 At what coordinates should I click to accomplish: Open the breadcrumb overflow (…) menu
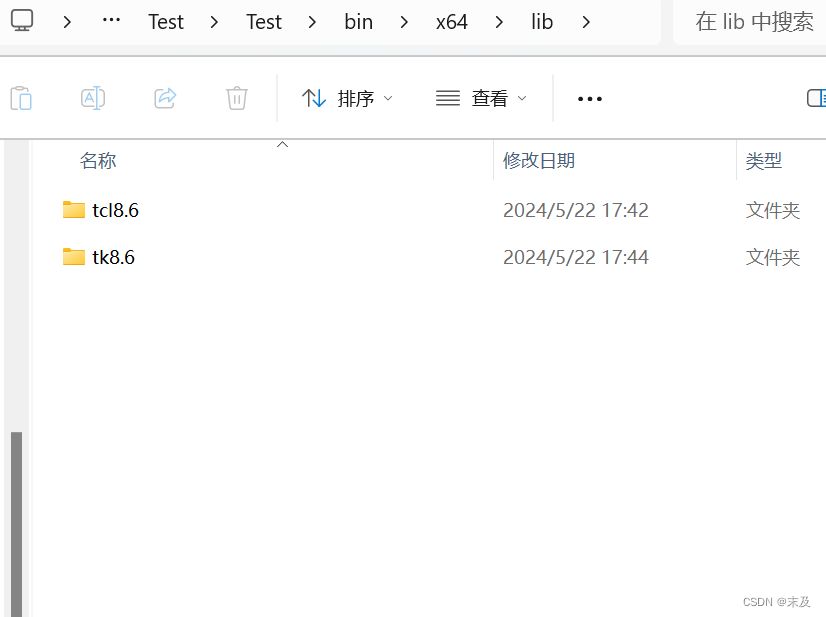point(111,21)
